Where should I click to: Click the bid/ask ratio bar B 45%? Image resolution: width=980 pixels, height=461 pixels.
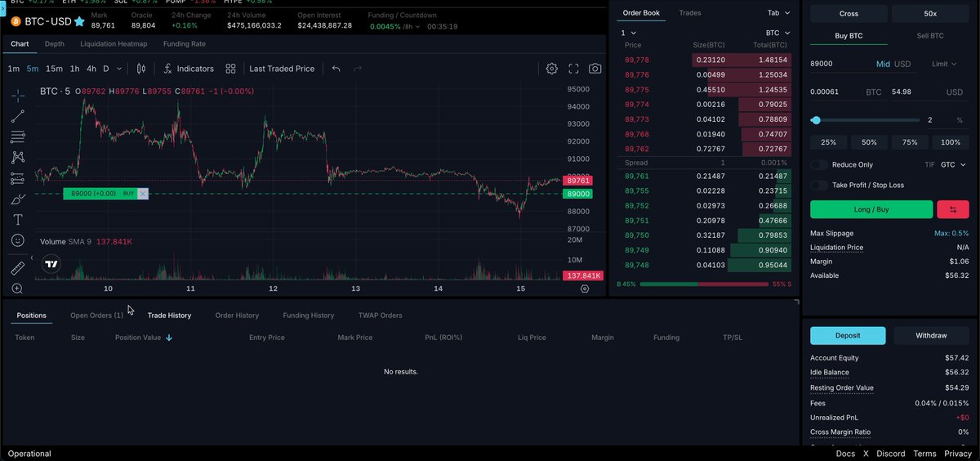tap(704, 284)
